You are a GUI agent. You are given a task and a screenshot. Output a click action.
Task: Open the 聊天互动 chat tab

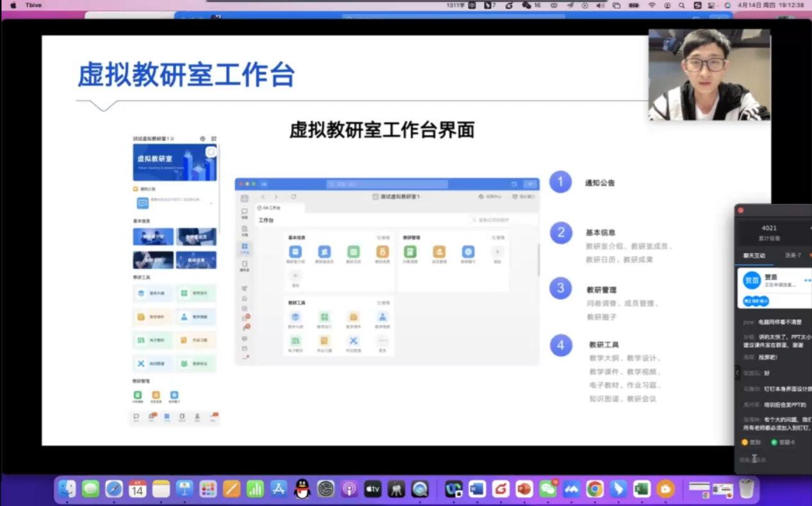coord(754,255)
